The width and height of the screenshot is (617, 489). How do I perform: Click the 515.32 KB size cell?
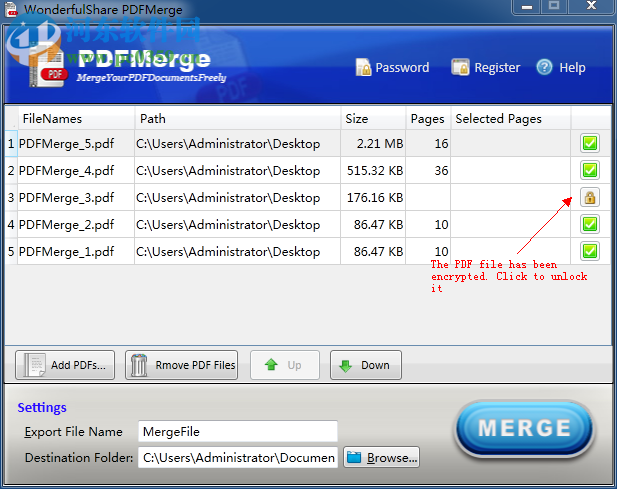(373, 170)
